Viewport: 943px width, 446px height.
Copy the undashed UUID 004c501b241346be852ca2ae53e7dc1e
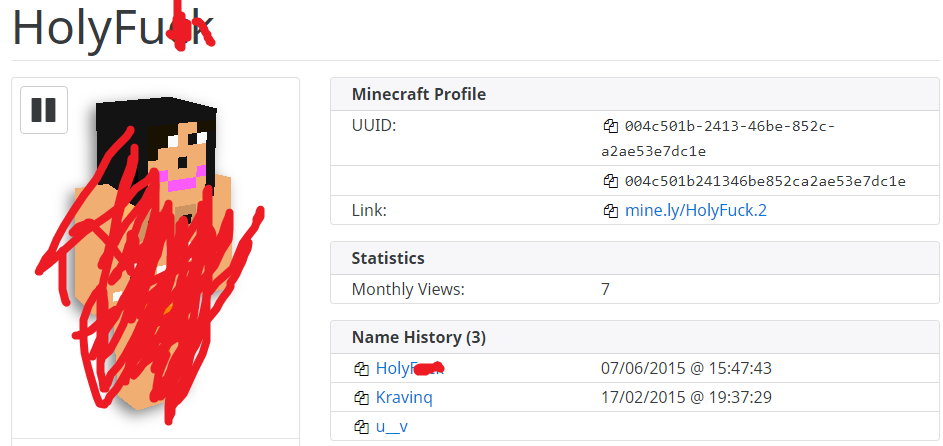(x=610, y=180)
